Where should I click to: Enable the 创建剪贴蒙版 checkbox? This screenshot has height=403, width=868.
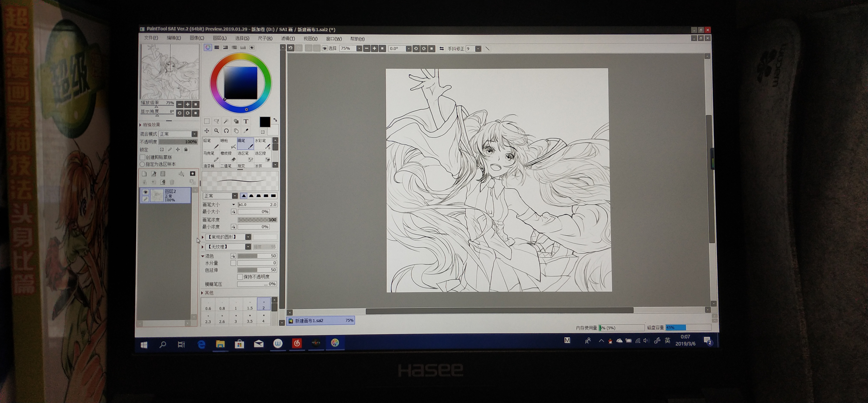[x=143, y=157]
